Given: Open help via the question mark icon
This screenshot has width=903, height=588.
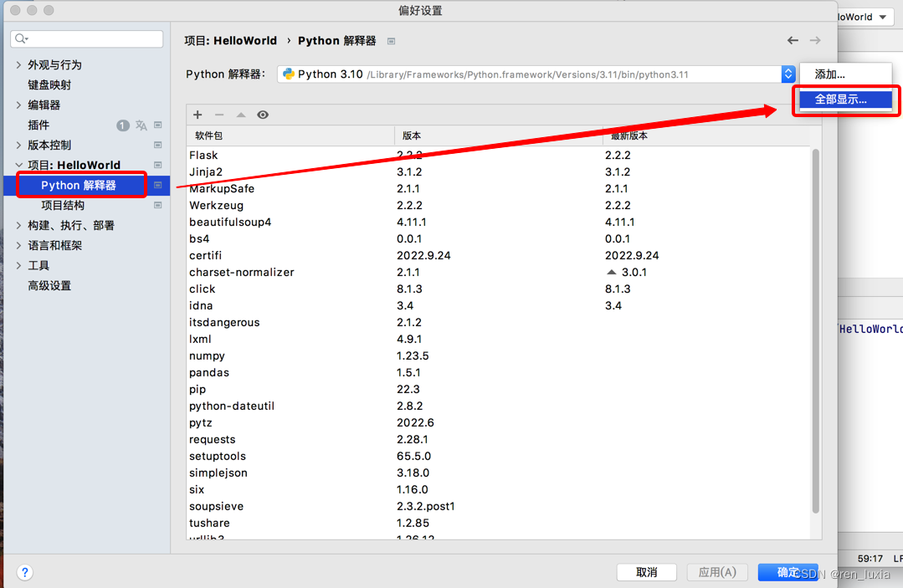Looking at the screenshot, I should [24, 572].
